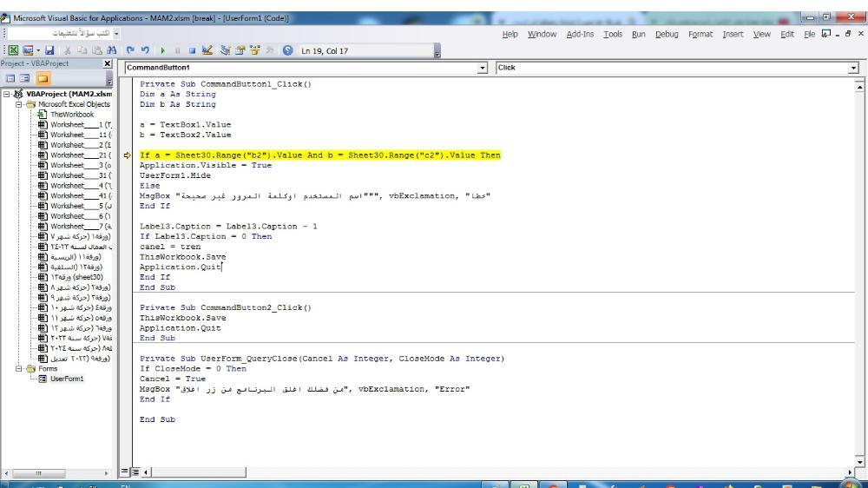
Task: Click the Find binoculars icon
Action: pyautogui.click(x=111, y=50)
